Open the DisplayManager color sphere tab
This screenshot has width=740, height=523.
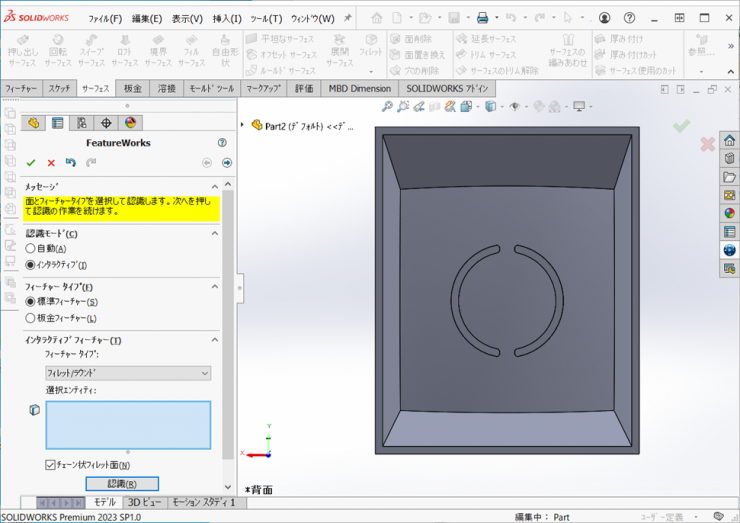point(129,123)
